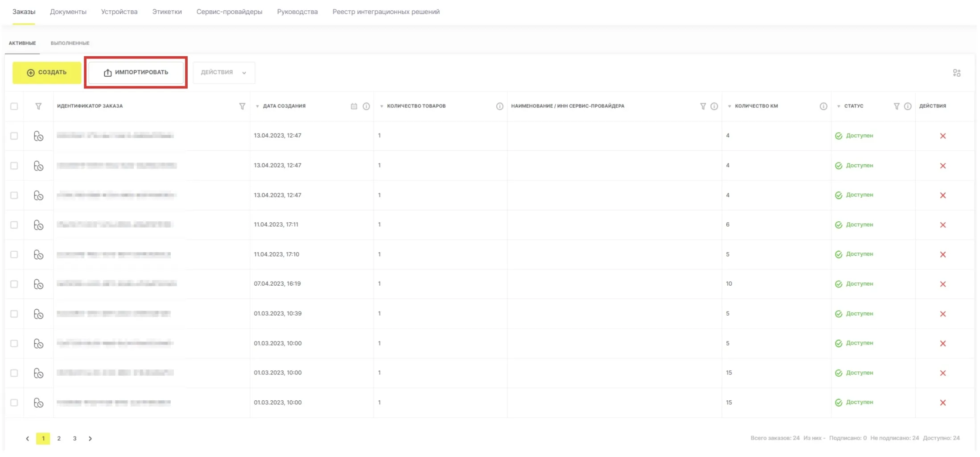Delete first order with red cross
Image resolution: width=980 pixels, height=457 pixels.
click(x=943, y=136)
